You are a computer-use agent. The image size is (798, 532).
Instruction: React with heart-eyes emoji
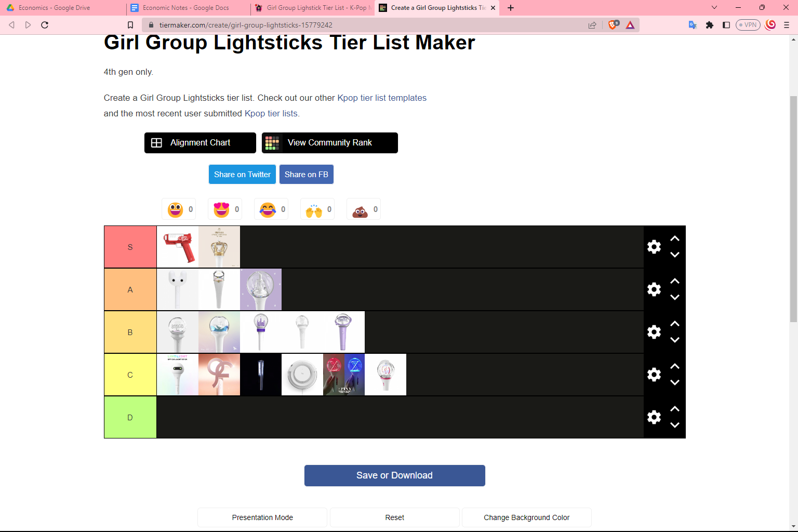click(225, 209)
